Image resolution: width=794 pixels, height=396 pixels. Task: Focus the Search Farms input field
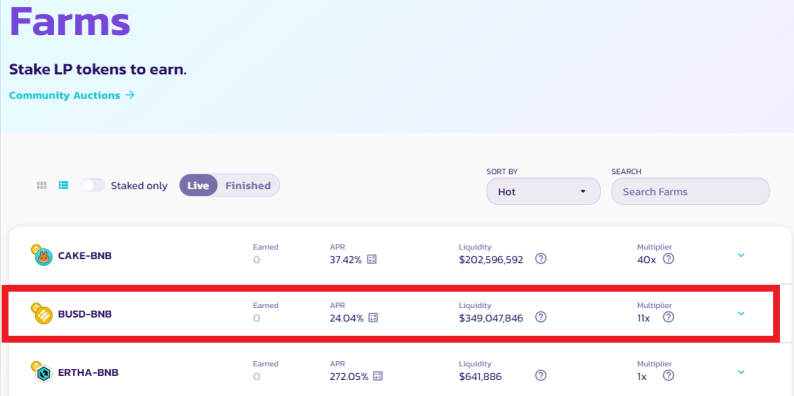(690, 191)
